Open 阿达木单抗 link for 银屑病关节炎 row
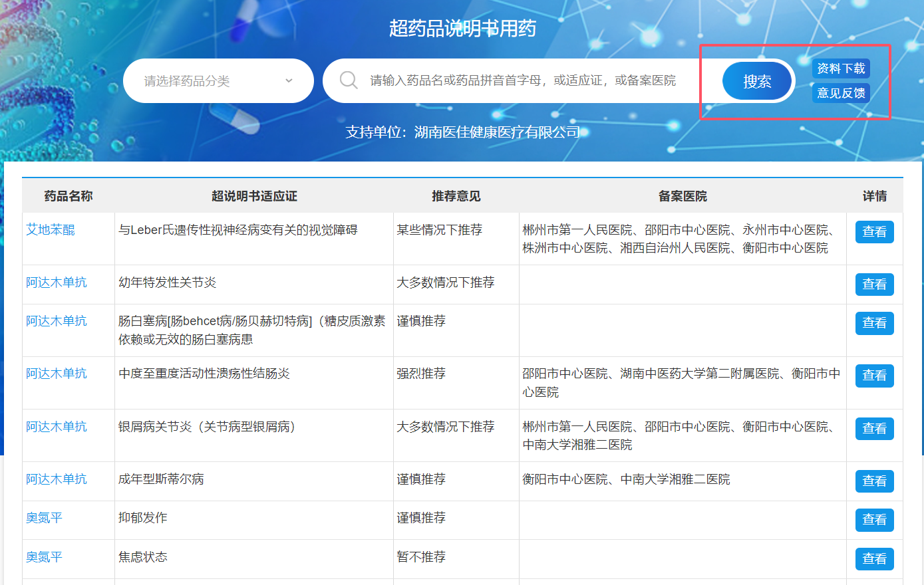Image resolution: width=924 pixels, height=585 pixels. [57, 427]
